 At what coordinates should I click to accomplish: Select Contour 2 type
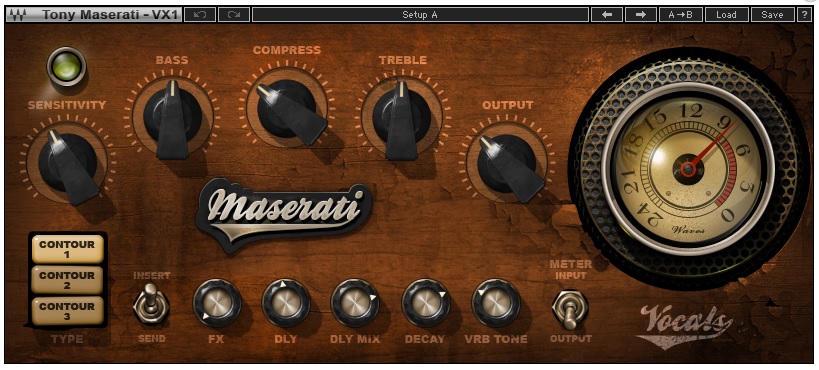(67, 280)
